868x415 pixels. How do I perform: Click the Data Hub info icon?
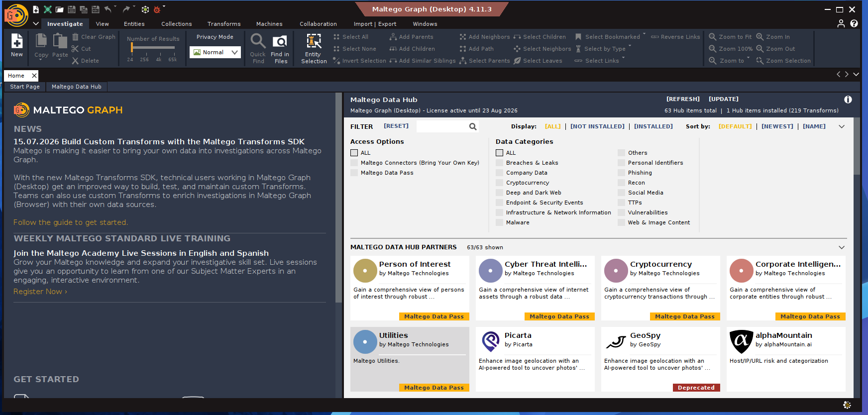[x=848, y=100]
